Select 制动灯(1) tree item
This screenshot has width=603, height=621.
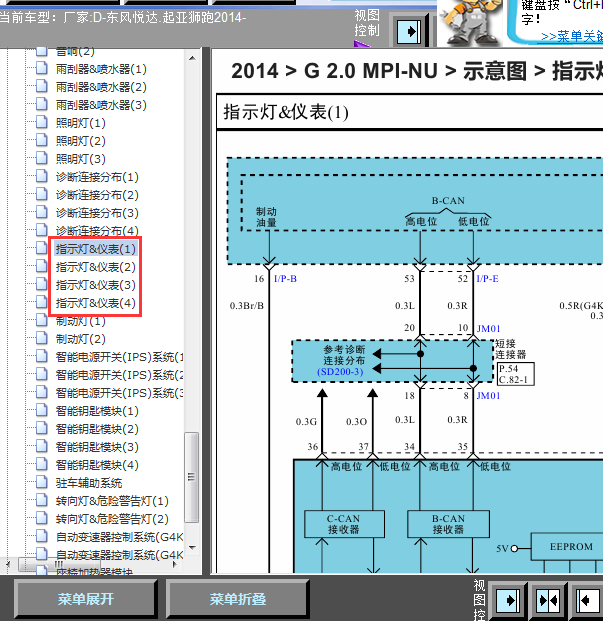(80, 321)
